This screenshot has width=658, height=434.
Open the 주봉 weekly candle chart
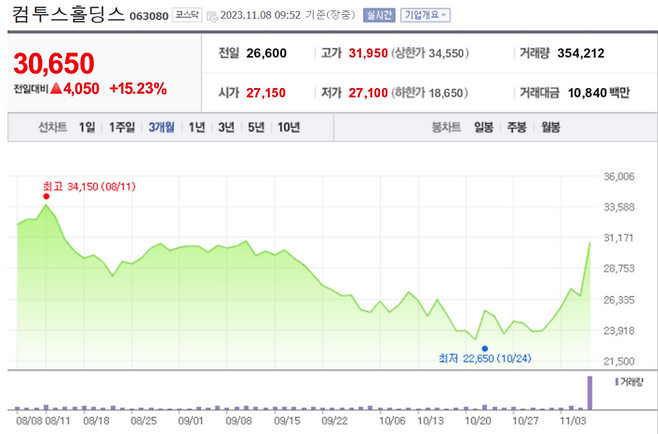coord(517,127)
